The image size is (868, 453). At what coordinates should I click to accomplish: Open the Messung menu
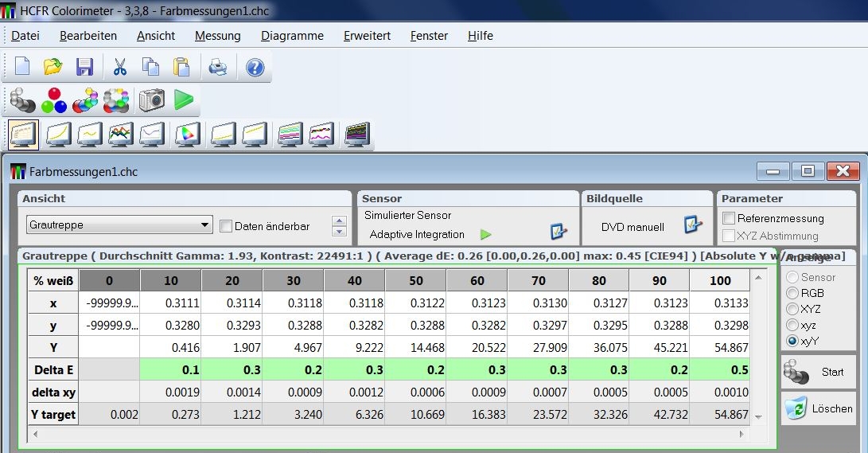point(217,36)
